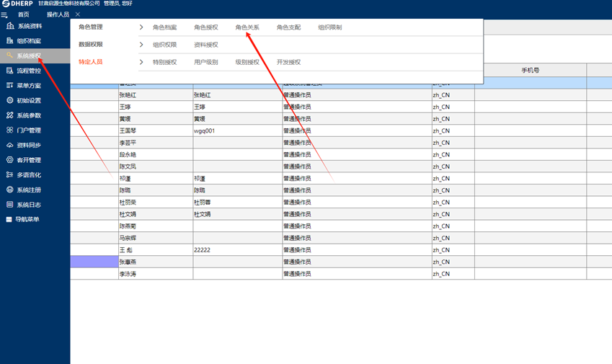Open the 角色关系 menu entry
This screenshot has width=612, height=364.
point(247,27)
